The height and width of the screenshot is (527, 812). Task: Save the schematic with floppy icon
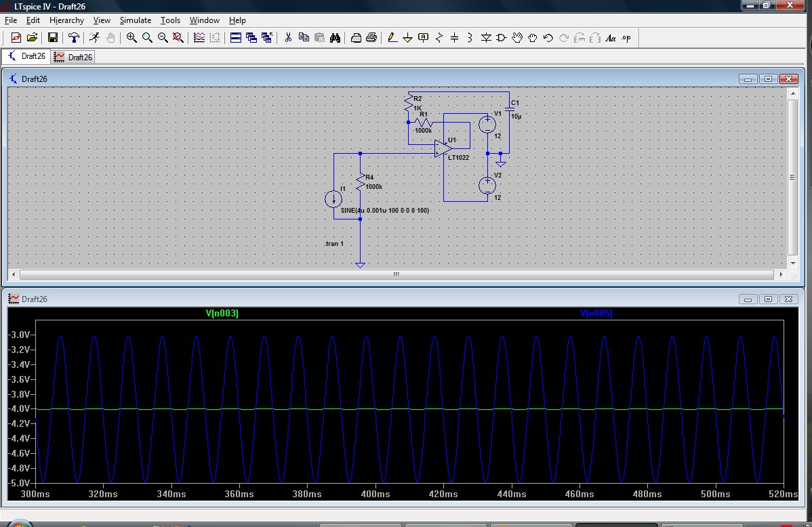52,38
